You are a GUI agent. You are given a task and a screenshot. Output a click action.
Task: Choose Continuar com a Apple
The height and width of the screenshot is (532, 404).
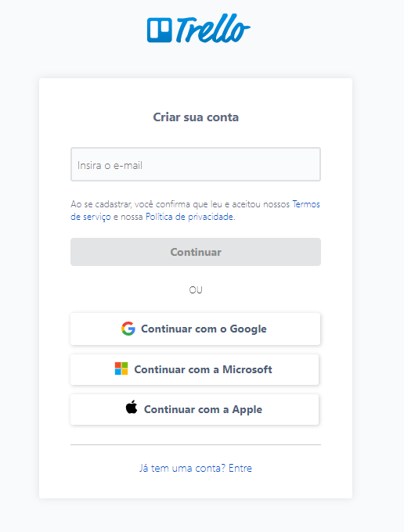click(194, 409)
